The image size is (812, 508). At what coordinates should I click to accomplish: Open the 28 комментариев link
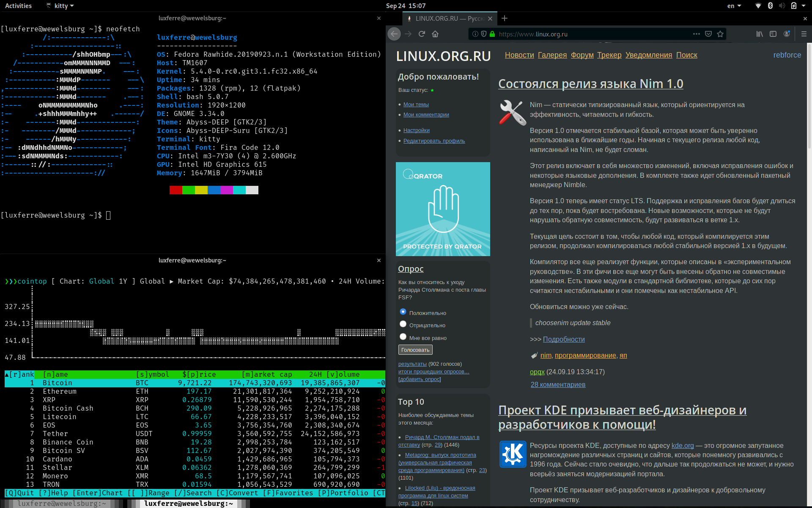[x=558, y=384]
